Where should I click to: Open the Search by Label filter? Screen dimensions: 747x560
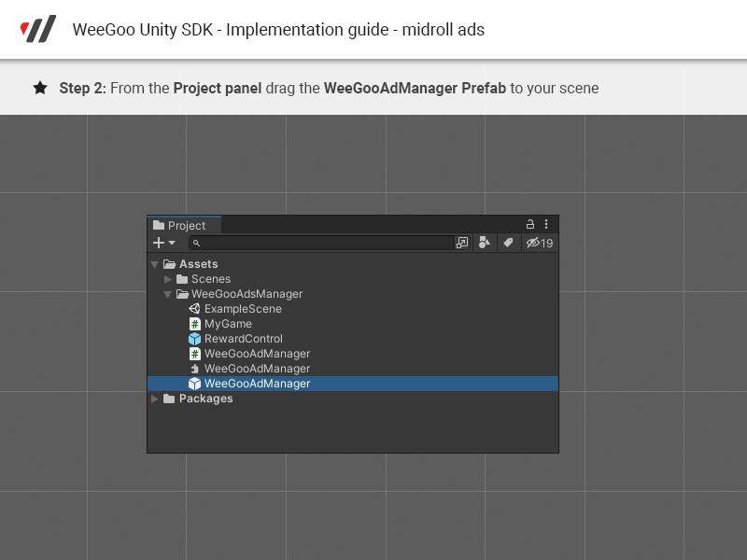pos(508,243)
